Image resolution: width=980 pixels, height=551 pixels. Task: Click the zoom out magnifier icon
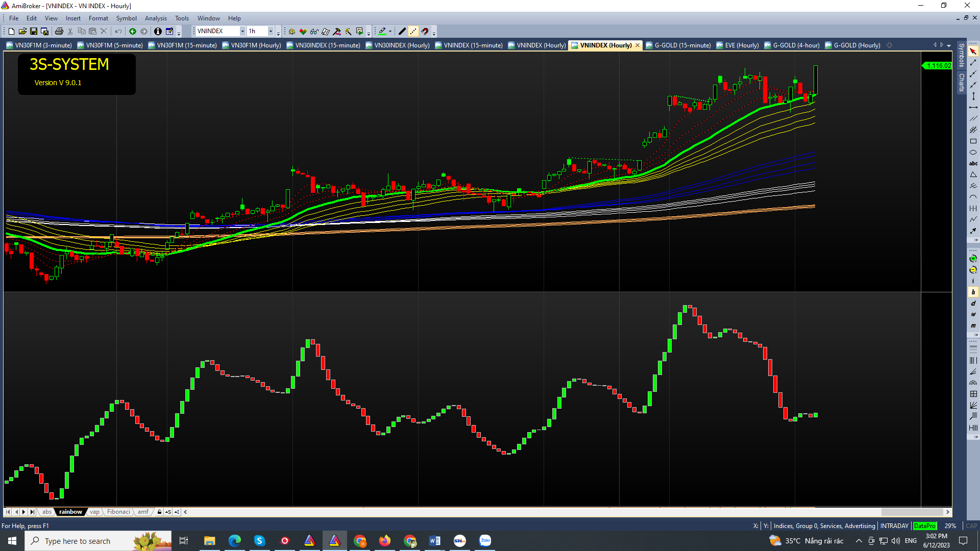[x=973, y=270]
